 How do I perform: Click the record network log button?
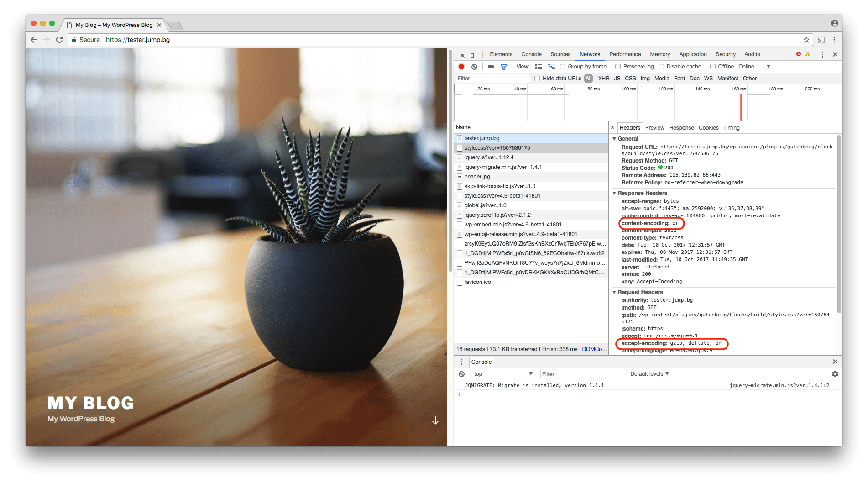461,67
